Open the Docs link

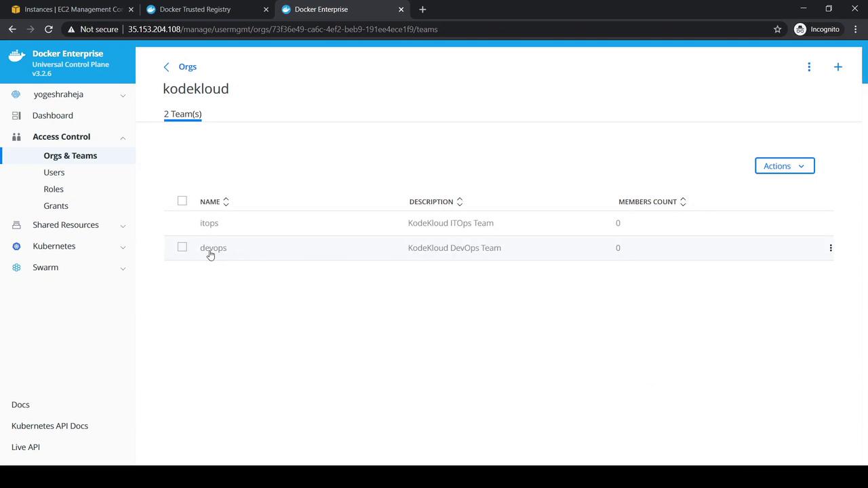pos(20,405)
